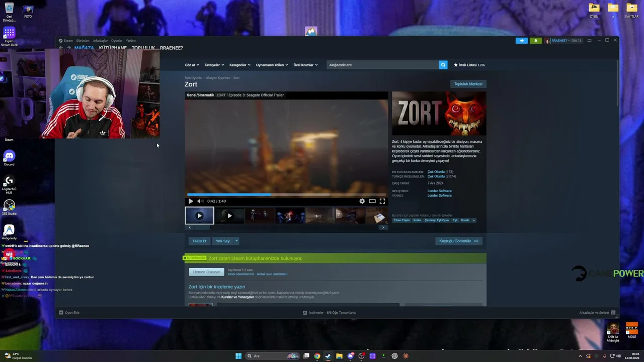Image resolution: width=644 pixels, height=362 pixels.
Task: Select the Erken Erişim tag
Action: [x=401, y=220]
